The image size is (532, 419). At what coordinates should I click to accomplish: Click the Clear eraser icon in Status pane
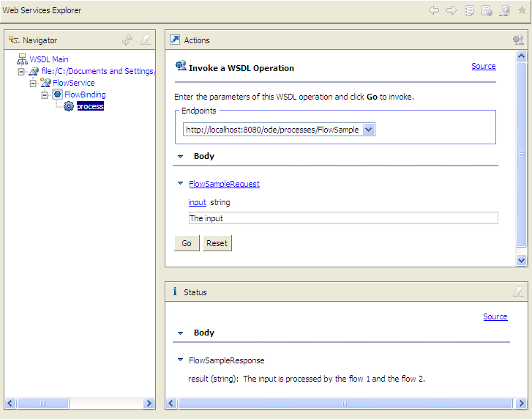point(518,292)
